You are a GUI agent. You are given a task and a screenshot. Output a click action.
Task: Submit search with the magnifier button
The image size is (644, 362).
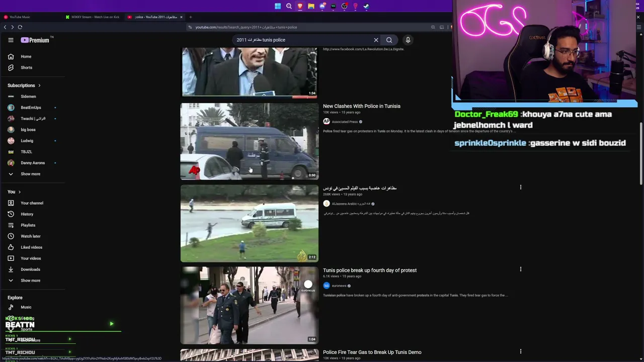(x=389, y=40)
